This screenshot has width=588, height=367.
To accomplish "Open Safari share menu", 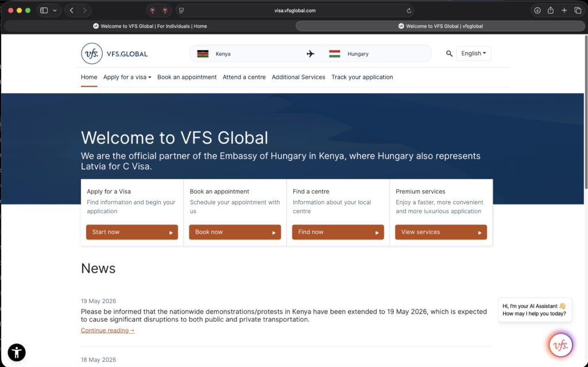I will pos(551,10).
